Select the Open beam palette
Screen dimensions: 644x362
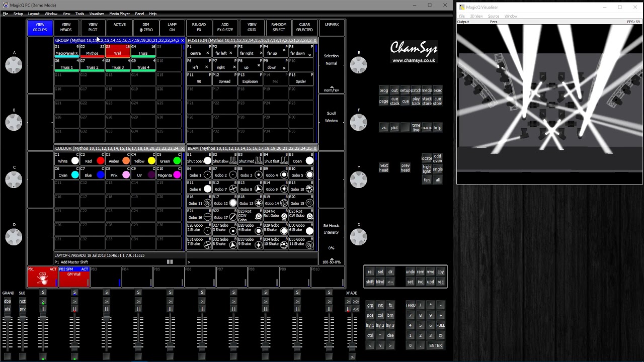pyautogui.click(x=301, y=158)
